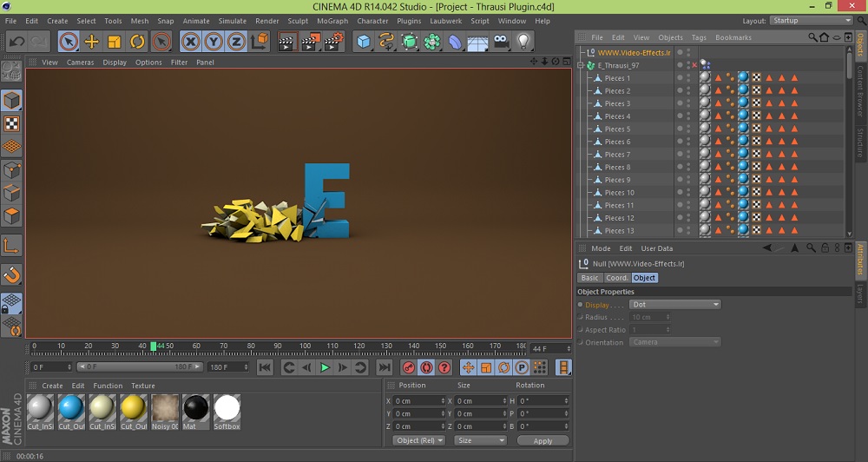Go to end of animation
The image size is (868, 462).
[385, 367]
